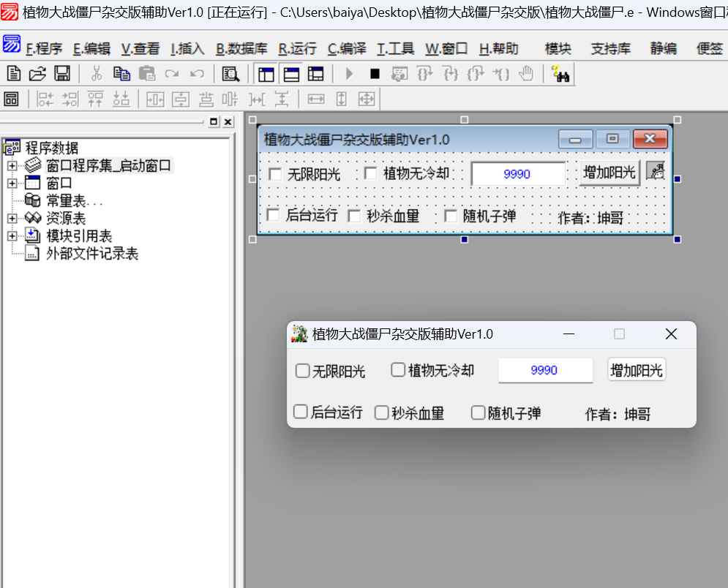The image size is (728, 588).
Task: Select the 增加阳光 button in the form designer
Action: pos(609,173)
